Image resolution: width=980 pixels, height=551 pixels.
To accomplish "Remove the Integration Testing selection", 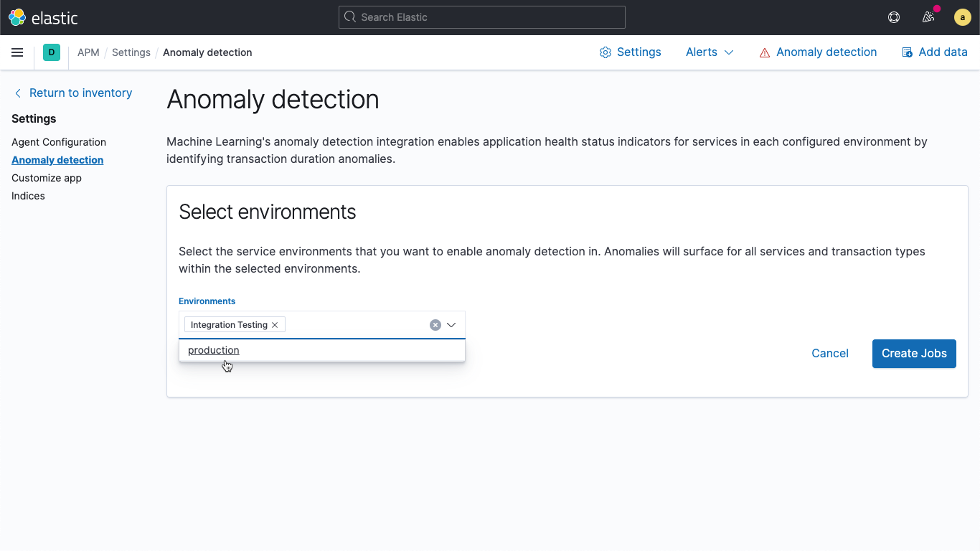I will pyautogui.click(x=275, y=325).
